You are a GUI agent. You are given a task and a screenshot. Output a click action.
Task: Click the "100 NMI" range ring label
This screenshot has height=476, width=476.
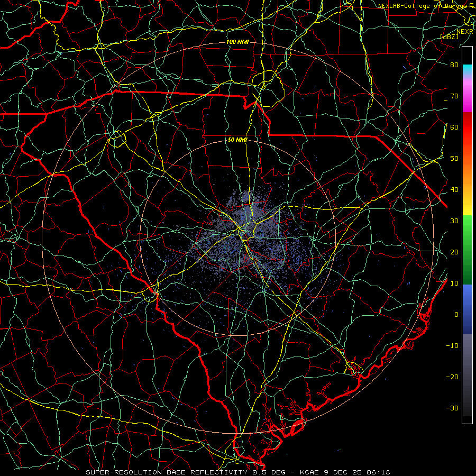[237, 42]
